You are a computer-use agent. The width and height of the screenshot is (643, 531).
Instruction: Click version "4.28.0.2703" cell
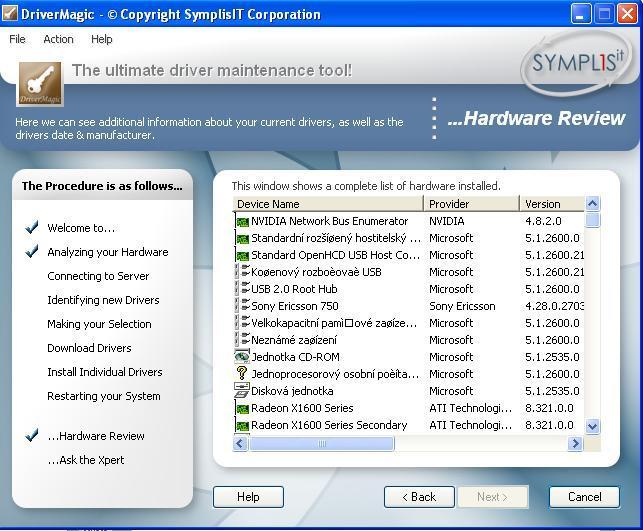pyautogui.click(x=554, y=306)
